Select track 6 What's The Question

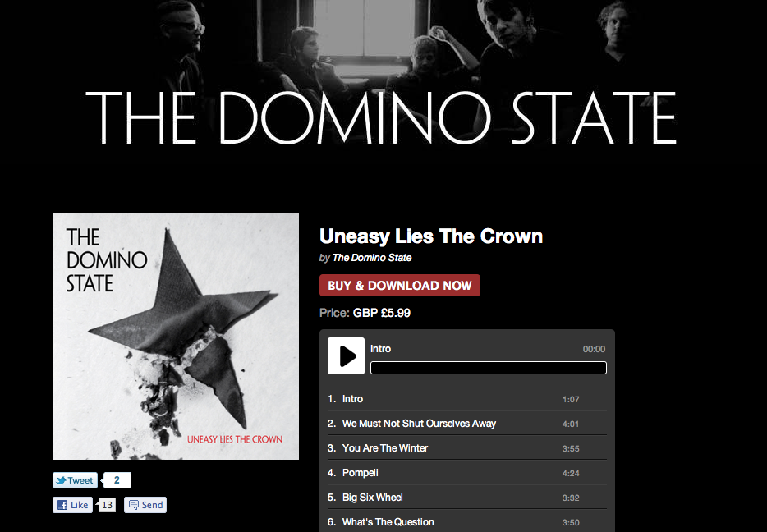pos(466,521)
